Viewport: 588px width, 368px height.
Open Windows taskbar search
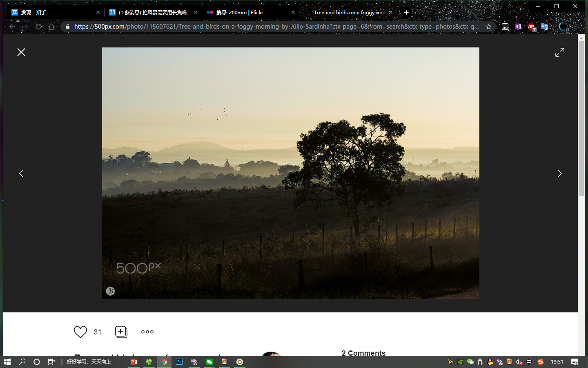[x=22, y=362]
